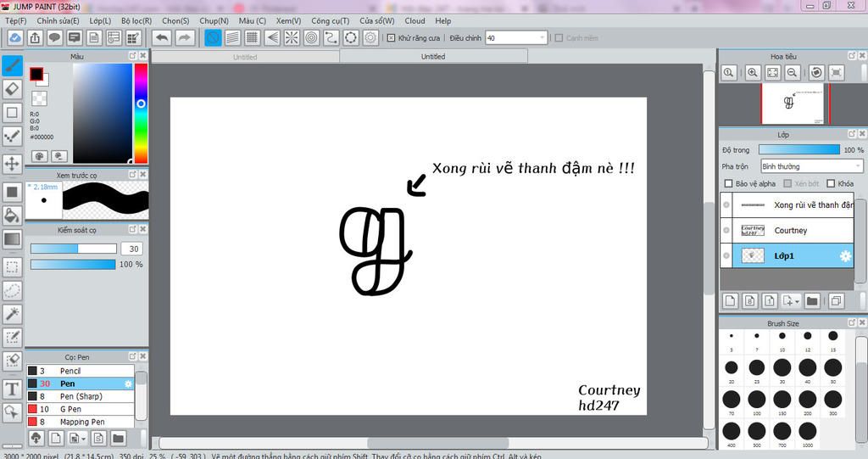Create a new layer in layer panel
This screenshot has height=459, width=868.
click(730, 300)
